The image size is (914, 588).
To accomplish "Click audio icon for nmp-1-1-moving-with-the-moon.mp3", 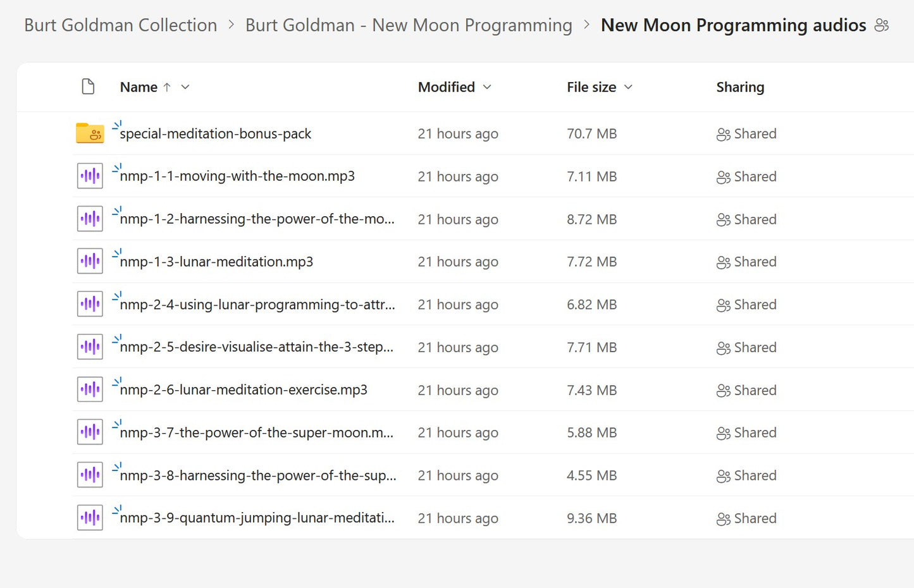I will 90,176.
